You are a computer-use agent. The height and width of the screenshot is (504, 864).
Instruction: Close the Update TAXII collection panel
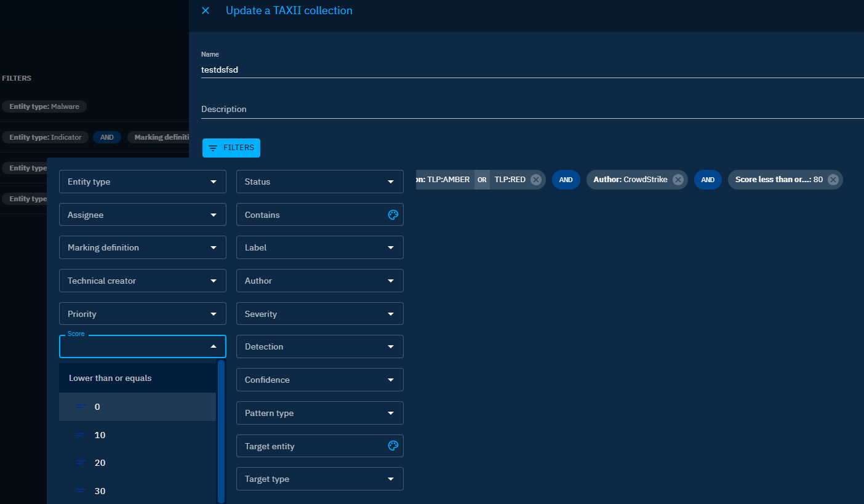206,10
